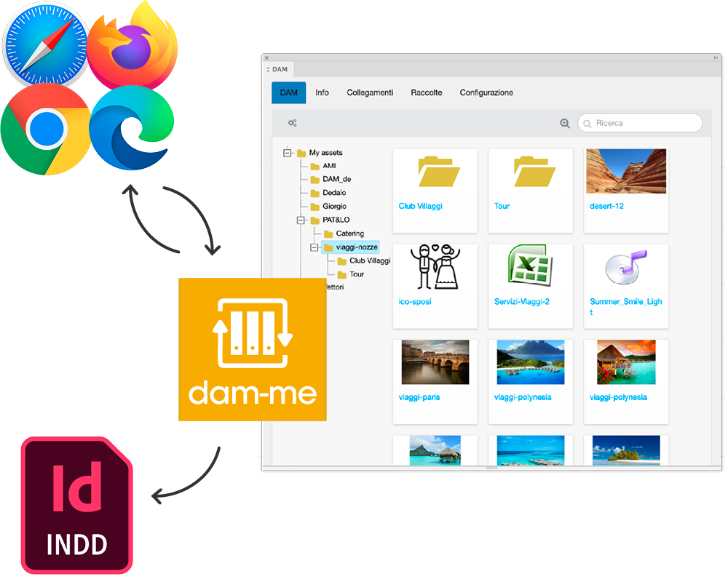Click the DAM panel title tab
This screenshot has width=728, height=582.
coord(279,69)
